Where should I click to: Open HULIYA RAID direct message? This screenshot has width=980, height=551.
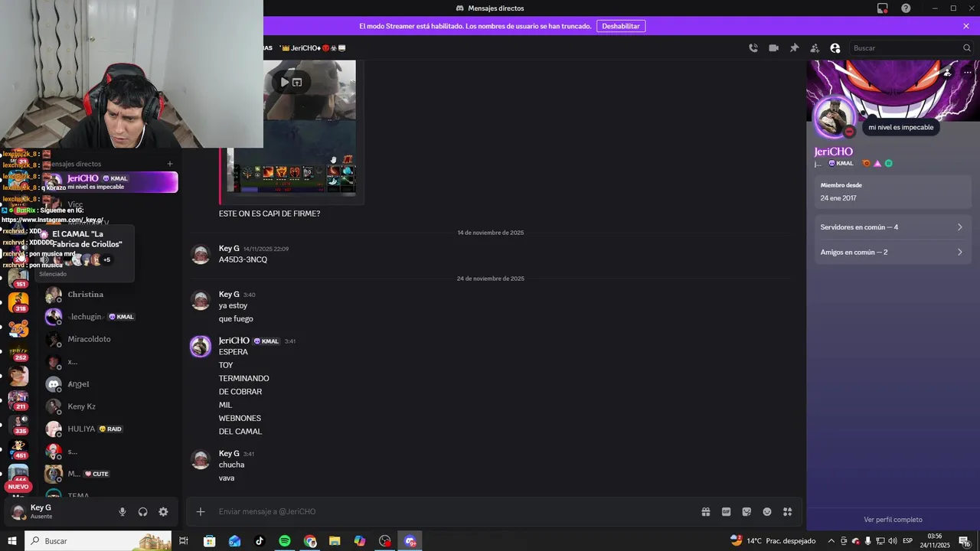(x=111, y=429)
